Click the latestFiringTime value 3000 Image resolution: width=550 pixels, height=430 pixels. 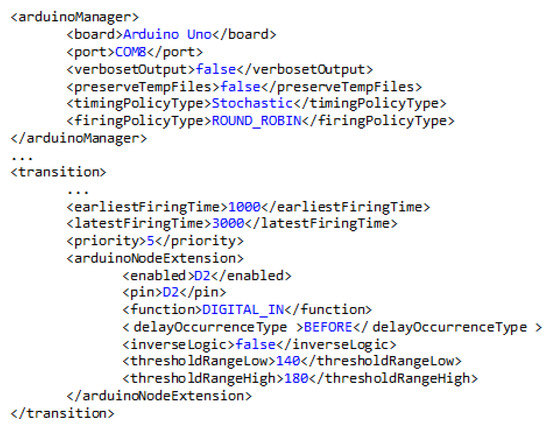pyautogui.click(x=228, y=223)
